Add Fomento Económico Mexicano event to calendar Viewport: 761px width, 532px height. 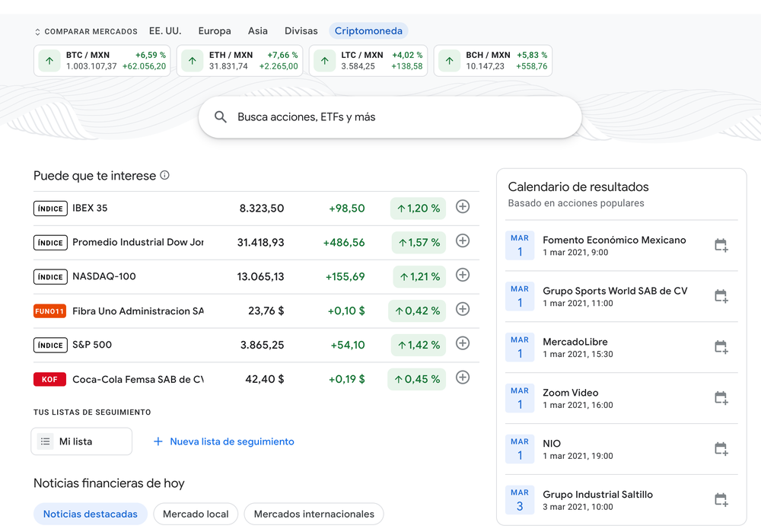click(721, 245)
